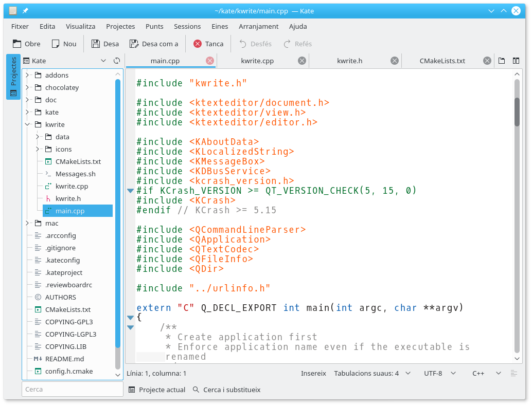Collapse the kwrite folder in tree
The height and width of the screenshot is (406, 532).
[x=27, y=124]
